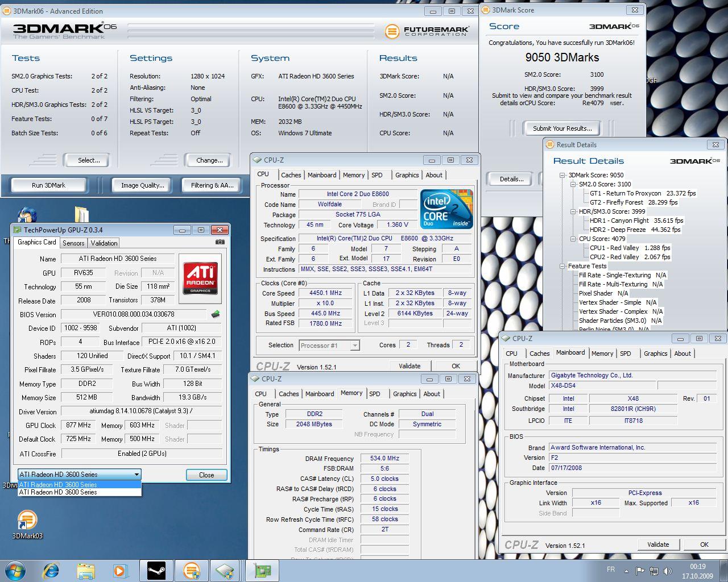Select GT1 - Return To Proxycon result row
This screenshot has width=728, height=582.
643,193
